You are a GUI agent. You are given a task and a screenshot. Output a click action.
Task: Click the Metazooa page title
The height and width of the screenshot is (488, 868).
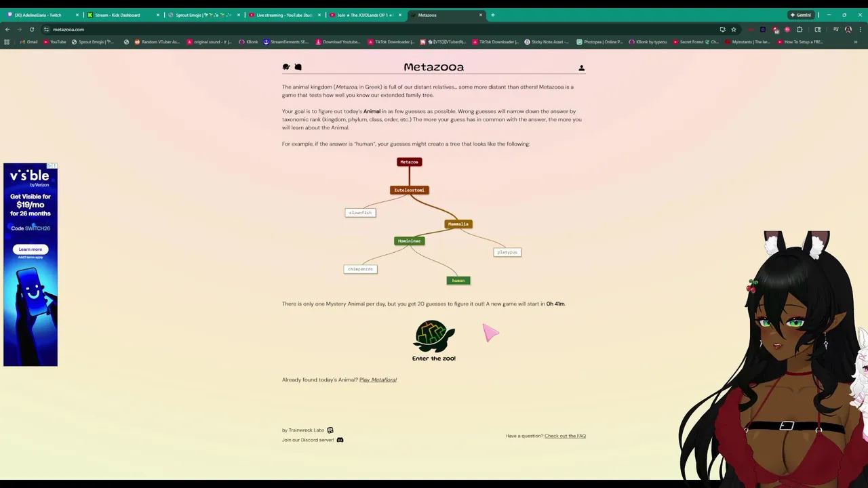click(x=434, y=67)
